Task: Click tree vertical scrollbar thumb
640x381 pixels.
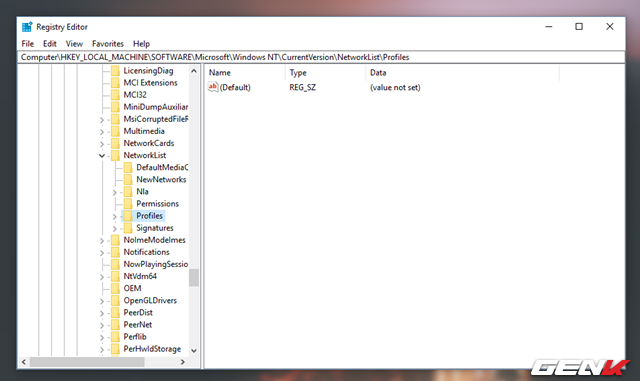Action: click(x=194, y=277)
